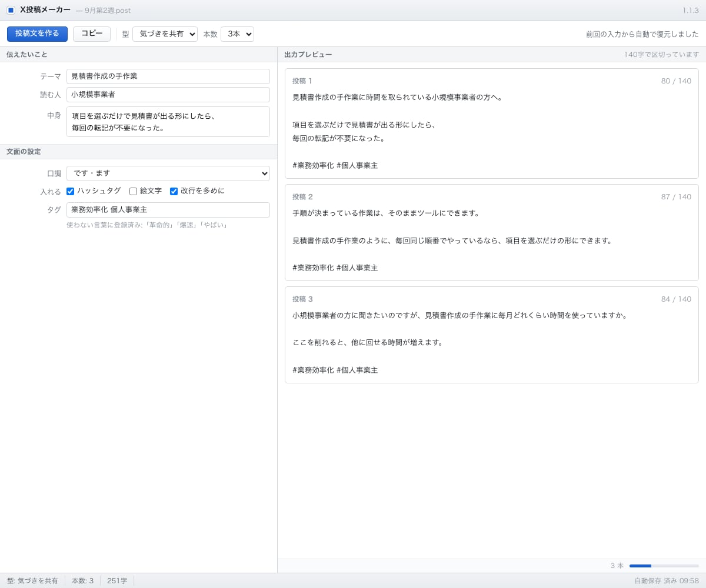This screenshot has width=706, height=588.
Task: Click the 文面の設定 section header
Action: click(138, 152)
